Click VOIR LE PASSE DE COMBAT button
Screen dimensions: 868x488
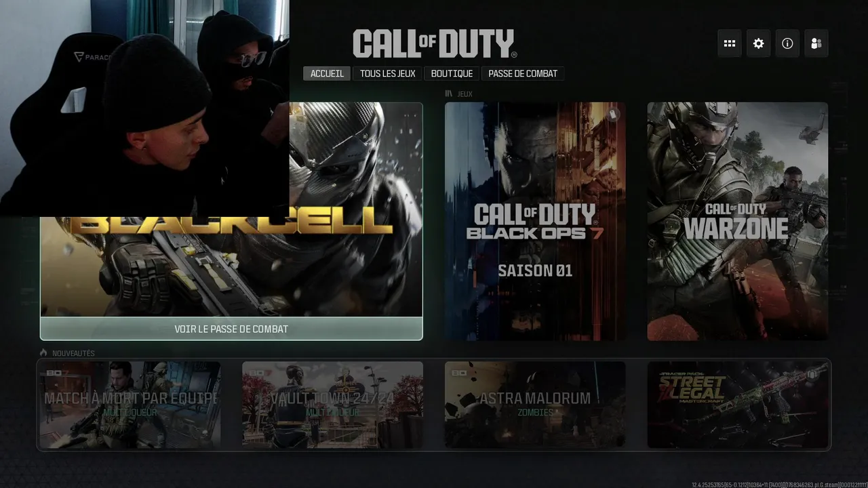click(x=231, y=329)
